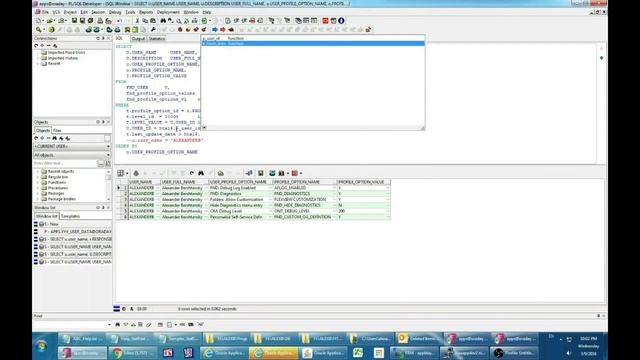Viewport: 640px width, 360px height.
Task: Click the binoculars find icon in result grid toolbar
Action: (201, 173)
